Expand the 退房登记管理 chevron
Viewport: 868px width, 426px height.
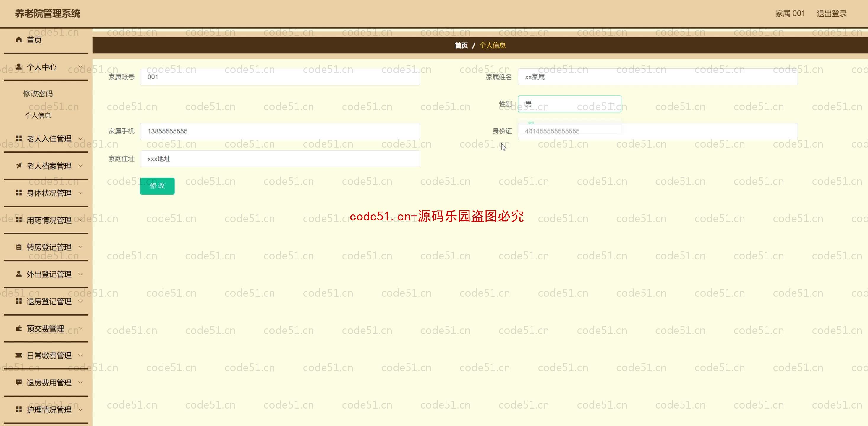tap(80, 301)
